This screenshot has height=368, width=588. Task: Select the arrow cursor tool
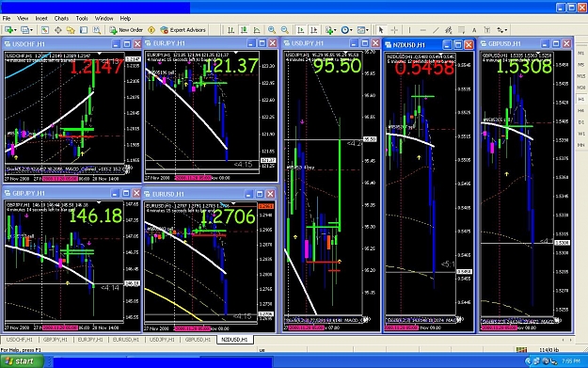coord(381,30)
